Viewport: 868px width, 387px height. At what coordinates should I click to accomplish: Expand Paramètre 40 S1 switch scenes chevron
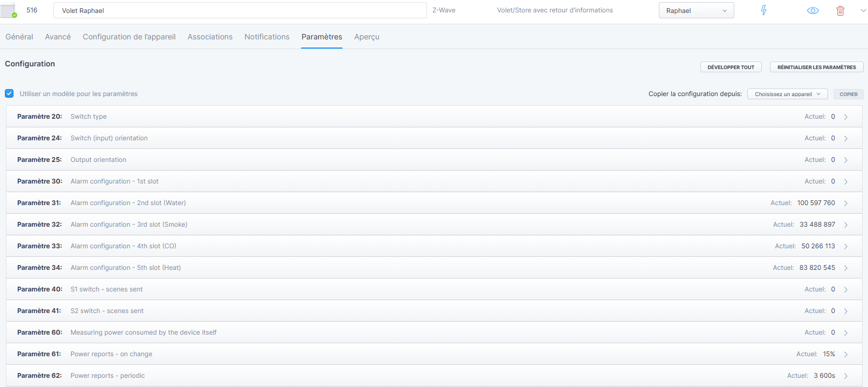[x=846, y=289]
